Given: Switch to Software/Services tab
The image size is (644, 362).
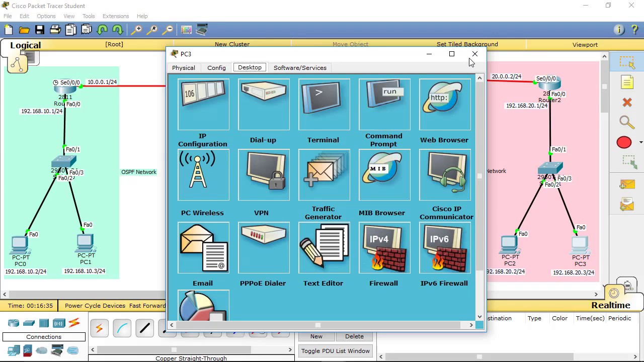Looking at the screenshot, I should tap(300, 68).
